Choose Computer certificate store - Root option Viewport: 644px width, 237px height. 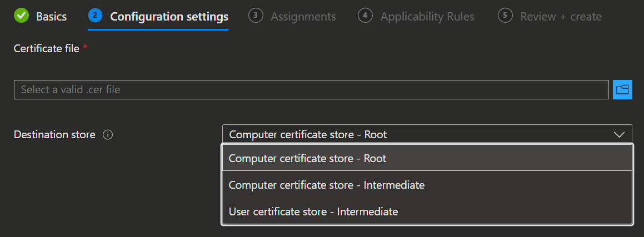pos(427,158)
